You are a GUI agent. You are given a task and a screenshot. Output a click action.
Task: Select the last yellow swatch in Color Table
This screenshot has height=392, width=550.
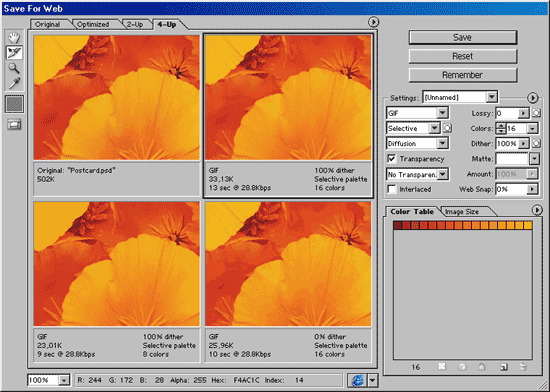point(528,225)
